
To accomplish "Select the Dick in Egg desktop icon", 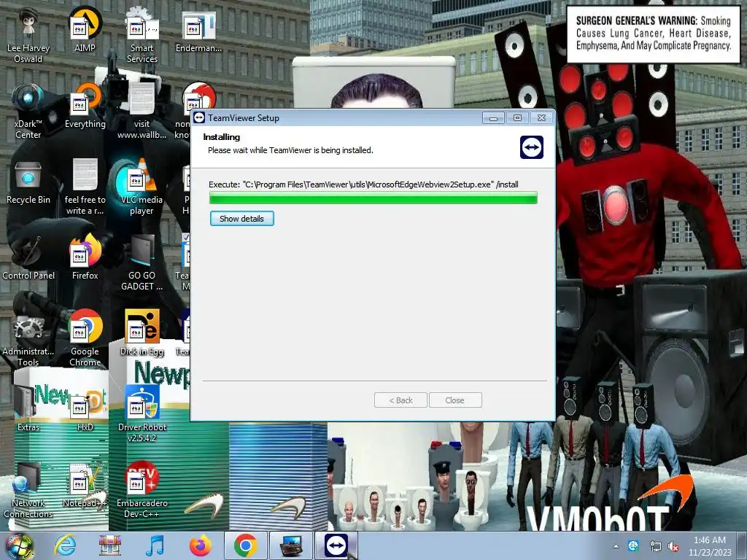I will (x=142, y=333).
